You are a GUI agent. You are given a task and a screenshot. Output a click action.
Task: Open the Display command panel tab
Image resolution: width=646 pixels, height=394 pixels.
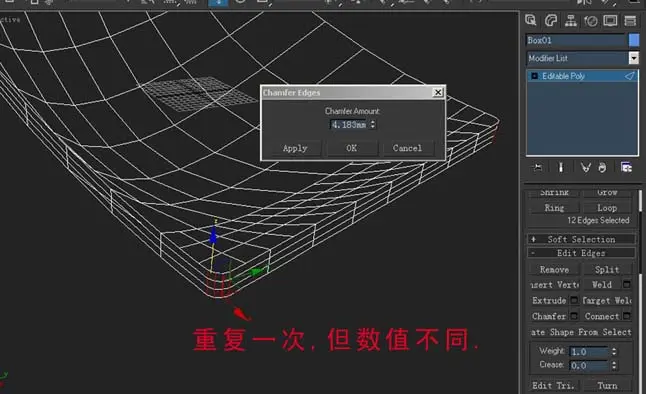click(610, 21)
